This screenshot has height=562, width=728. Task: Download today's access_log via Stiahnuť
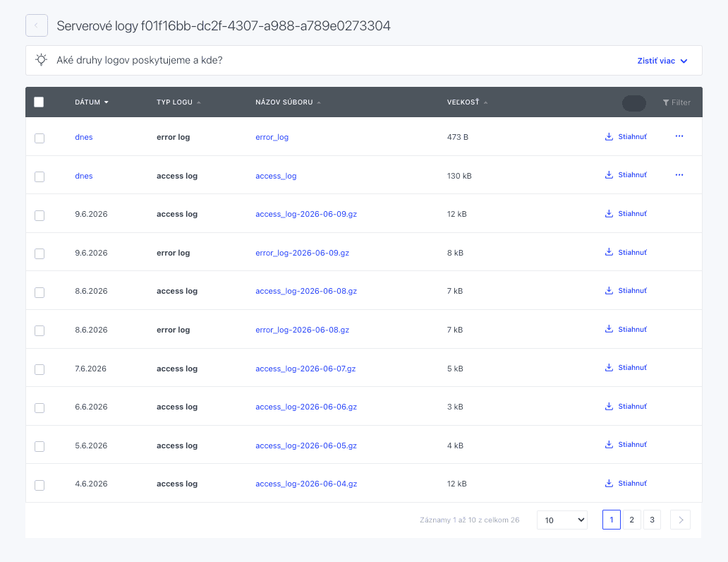pyautogui.click(x=626, y=175)
